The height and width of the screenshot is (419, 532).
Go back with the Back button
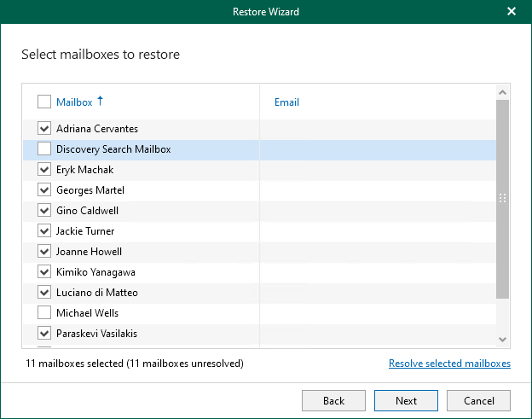(333, 400)
